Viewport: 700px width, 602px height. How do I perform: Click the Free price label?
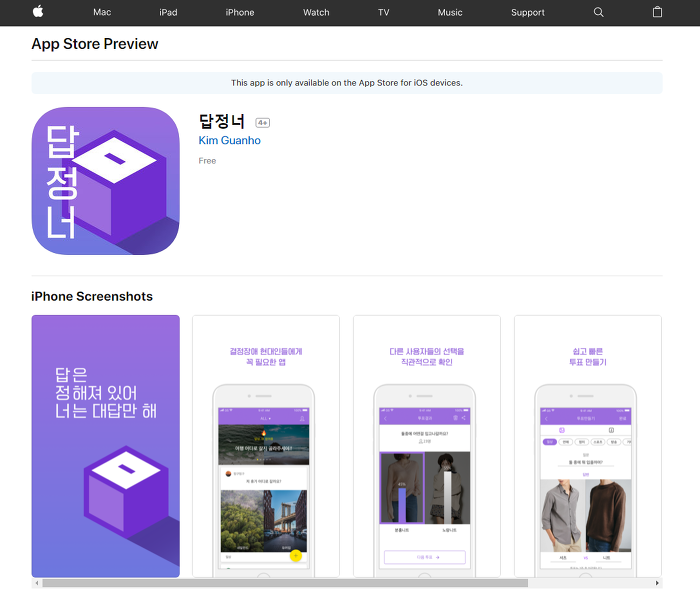pos(207,161)
